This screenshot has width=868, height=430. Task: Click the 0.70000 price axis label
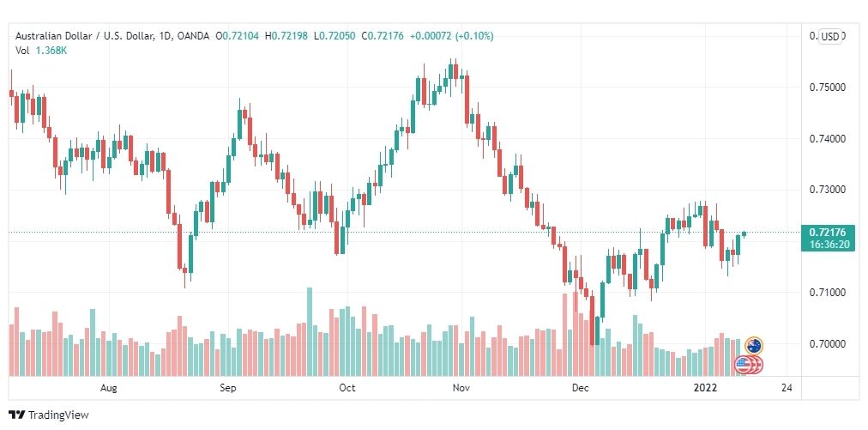[x=823, y=344]
